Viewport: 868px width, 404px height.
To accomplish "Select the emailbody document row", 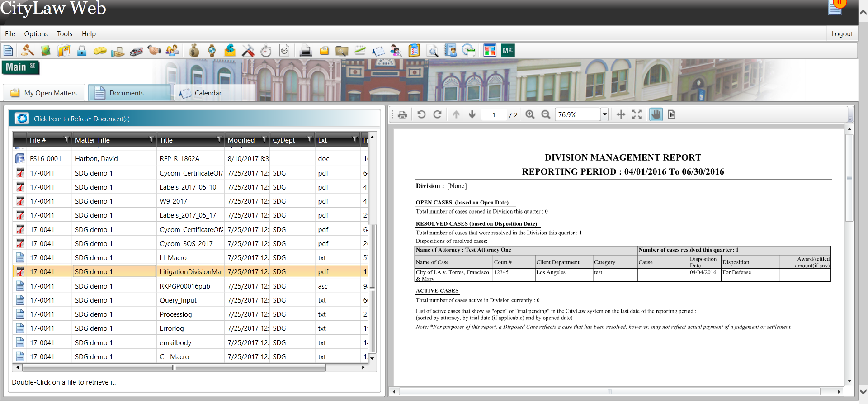I will (x=190, y=342).
